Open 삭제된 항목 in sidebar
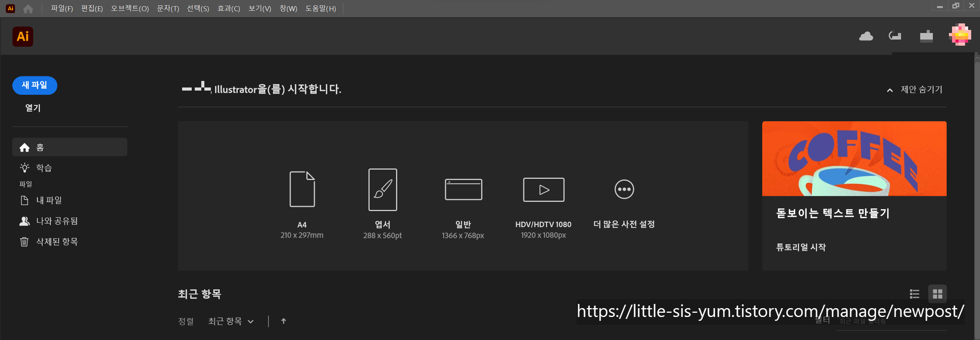Viewport: 980px width, 340px height. point(49,242)
